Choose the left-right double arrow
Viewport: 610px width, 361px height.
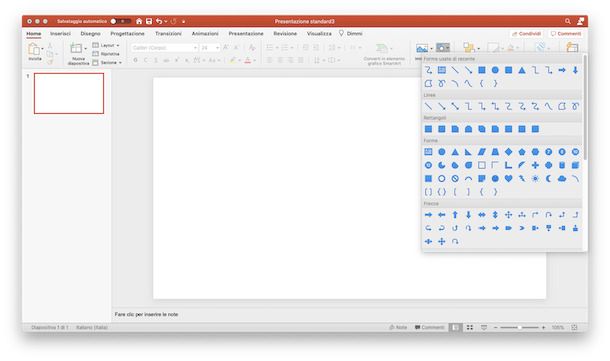[x=482, y=215]
